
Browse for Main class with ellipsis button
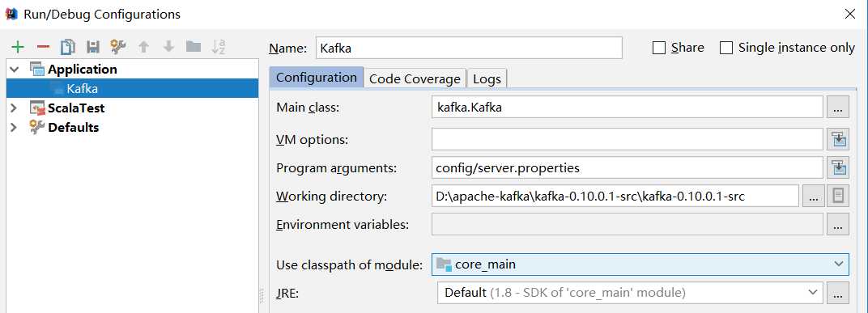(837, 107)
